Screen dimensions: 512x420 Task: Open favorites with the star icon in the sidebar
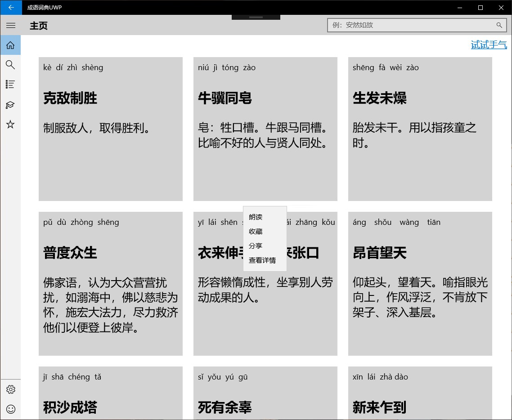click(x=10, y=124)
